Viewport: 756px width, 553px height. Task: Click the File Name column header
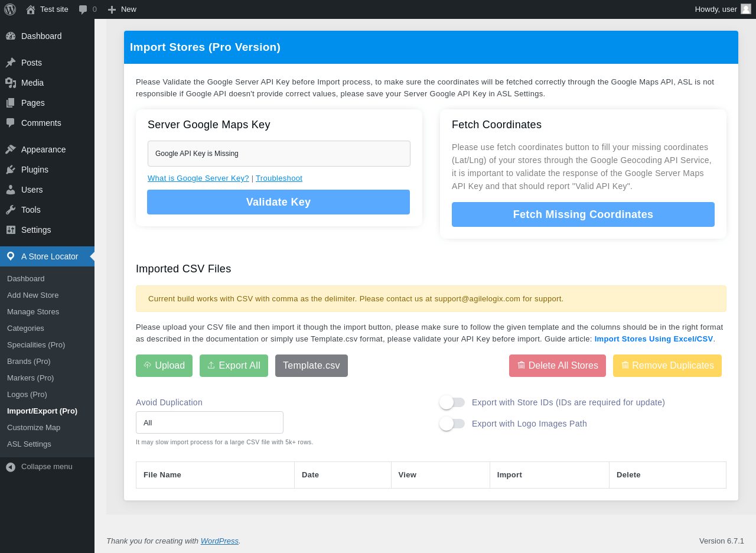tap(215, 475)
